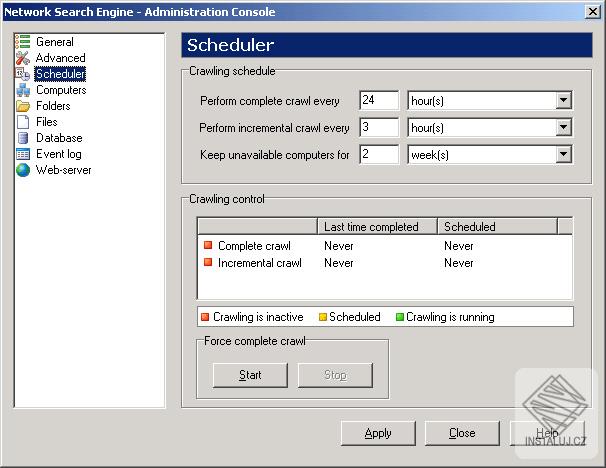Open the Files page
The height and width of the screenshot is (468, 606).
(46, 122)
